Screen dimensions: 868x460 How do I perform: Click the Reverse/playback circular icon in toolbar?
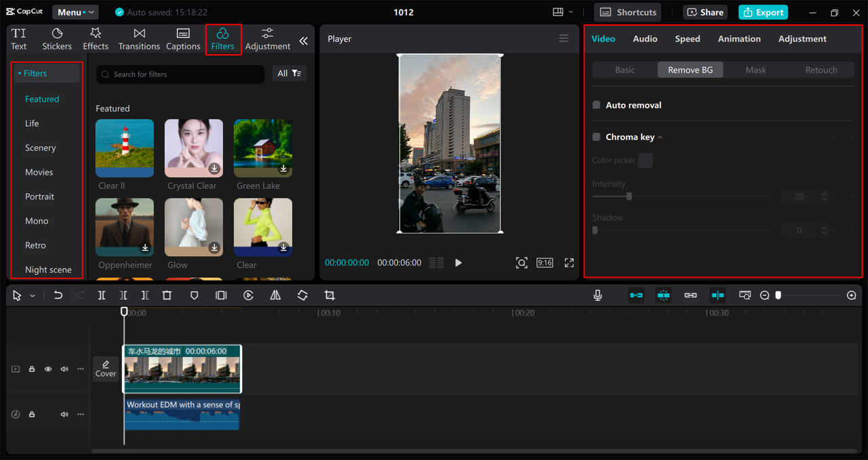248,295
